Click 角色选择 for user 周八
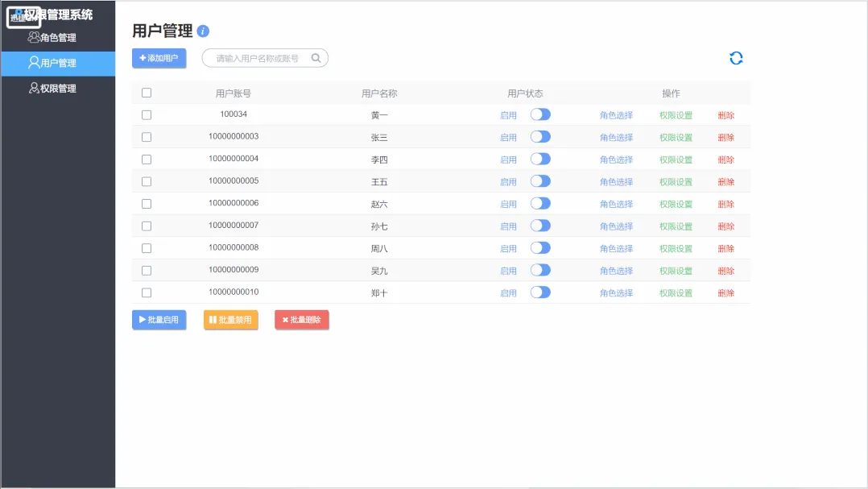The image size is (868, 489). (616, 249)
